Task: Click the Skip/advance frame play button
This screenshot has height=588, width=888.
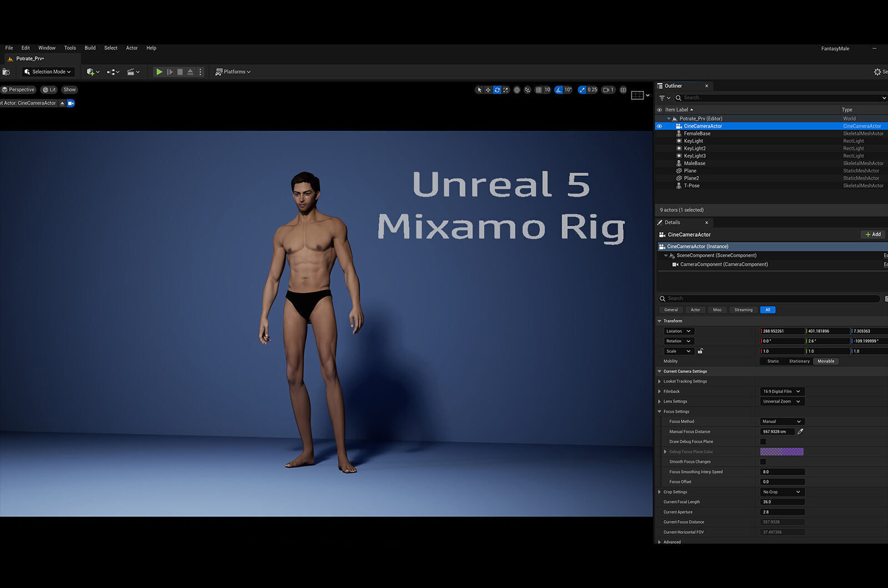Action: pyautogui.click(x=170, y=72)
